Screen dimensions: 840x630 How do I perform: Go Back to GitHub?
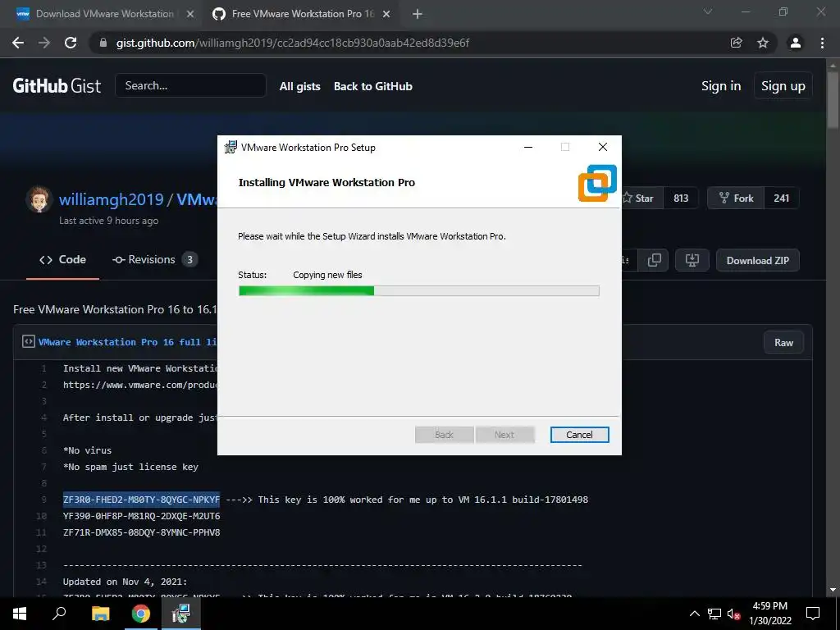point(373,86)
